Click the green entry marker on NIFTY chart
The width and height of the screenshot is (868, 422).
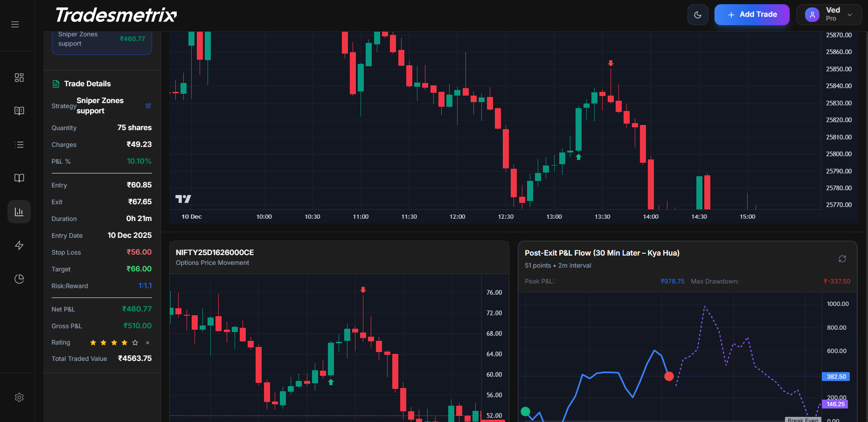(579, 157)
